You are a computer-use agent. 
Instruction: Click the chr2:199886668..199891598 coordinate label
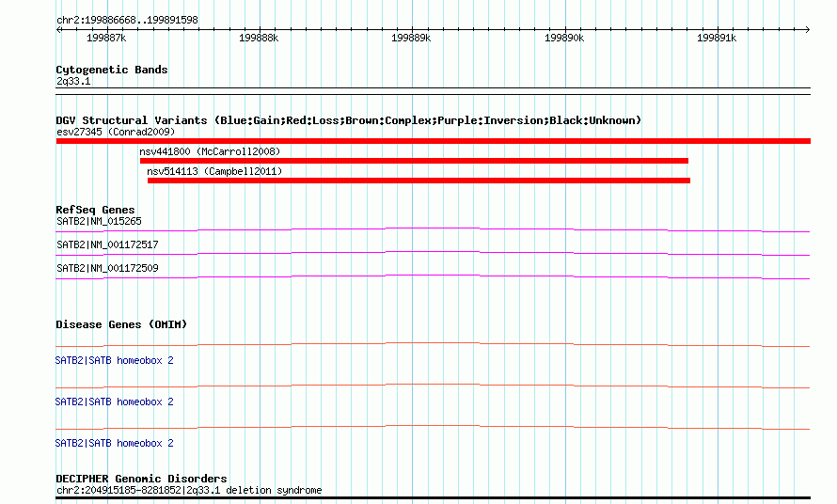pyautogui.click(x=127, y=20)
